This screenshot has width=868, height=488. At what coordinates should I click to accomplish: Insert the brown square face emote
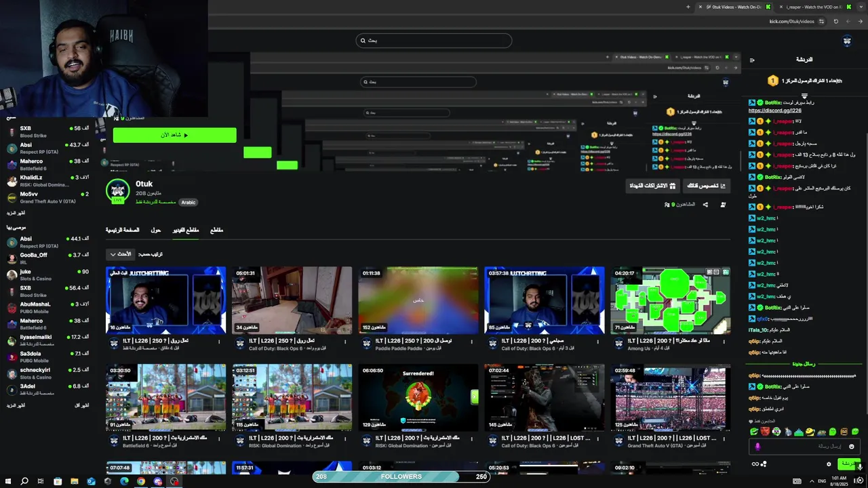pos(844,432)
